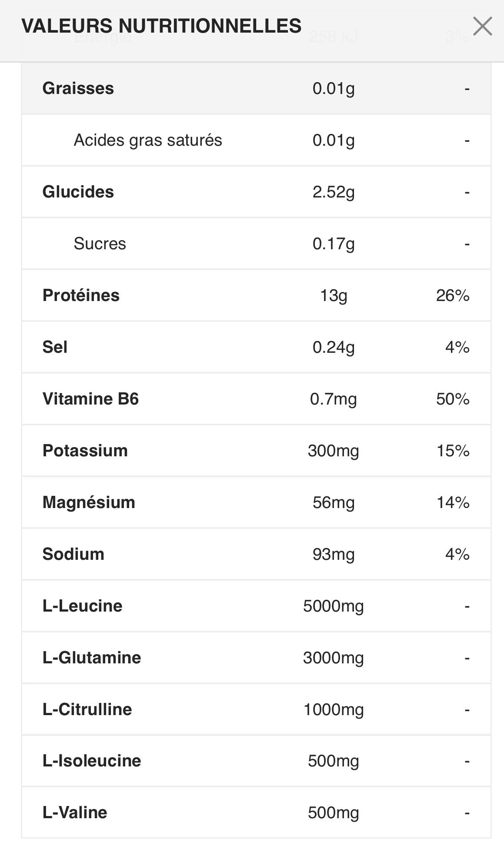
Task: Click the Potassium 300mg value
Action: (334, 451)
